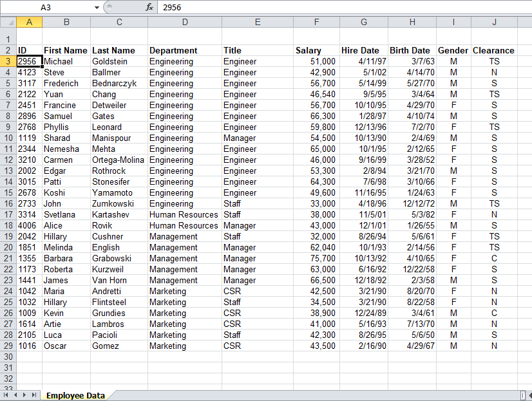The width and height of the screenshot is (532, 401).
Task: Select salary cell 75,700
Action: coord(316,258)
